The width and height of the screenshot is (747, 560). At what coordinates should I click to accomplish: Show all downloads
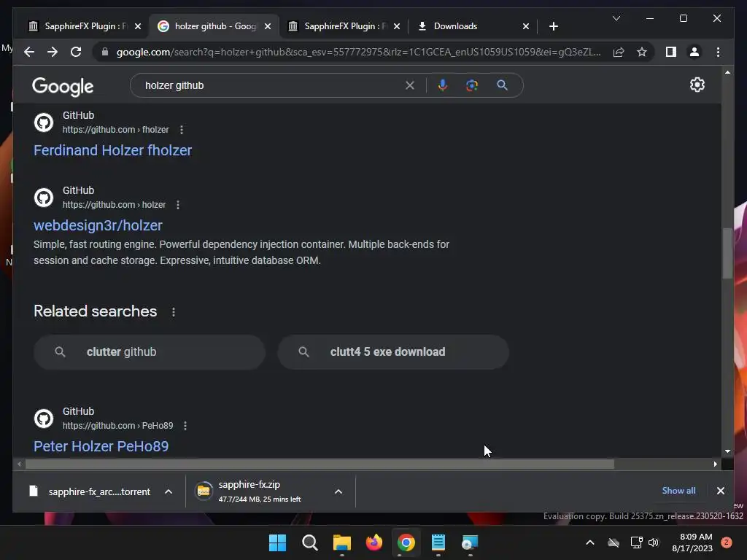(x=678, y=491)
